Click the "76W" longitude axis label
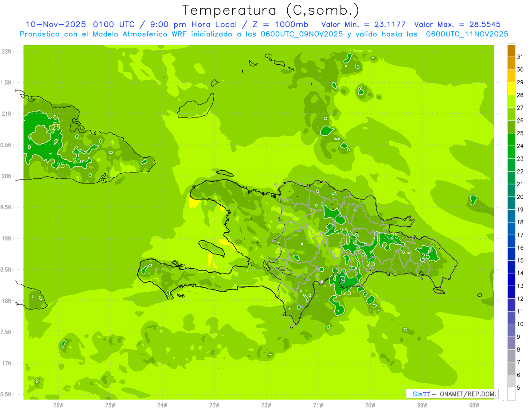 tap(58, 405)
